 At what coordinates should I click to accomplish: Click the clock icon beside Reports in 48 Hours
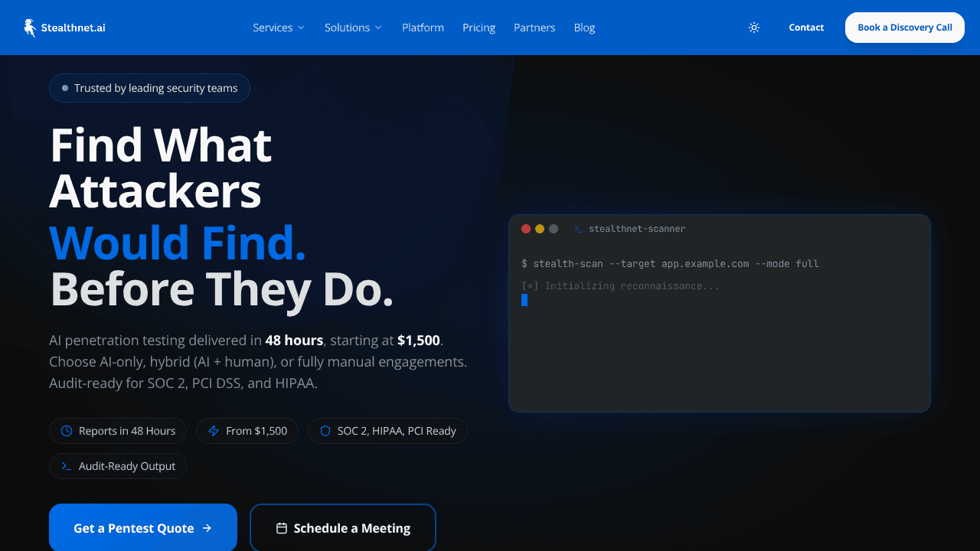[67, 431]
